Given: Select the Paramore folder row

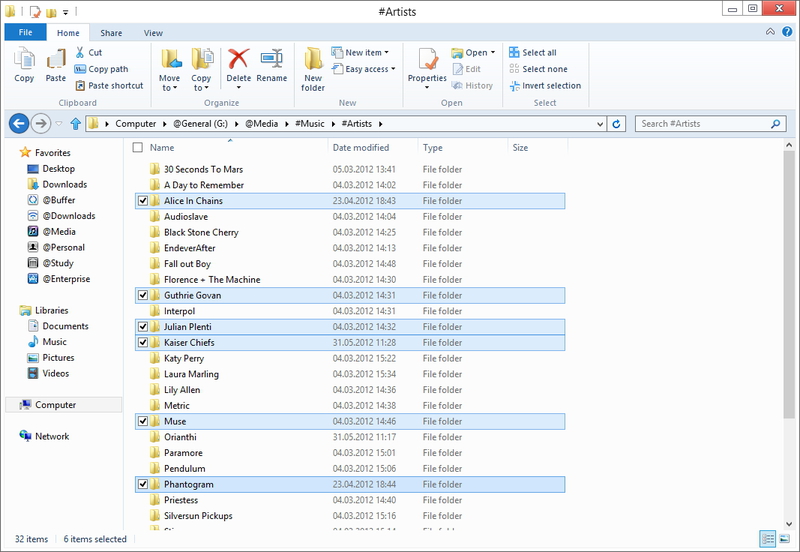Looking at the screenshot, I should 350,453.
